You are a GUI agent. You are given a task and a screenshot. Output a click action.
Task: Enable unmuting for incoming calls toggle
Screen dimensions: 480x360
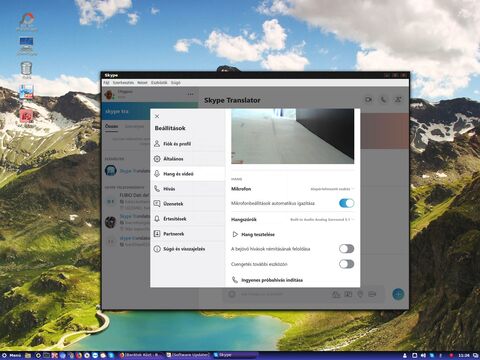[346, 249]
